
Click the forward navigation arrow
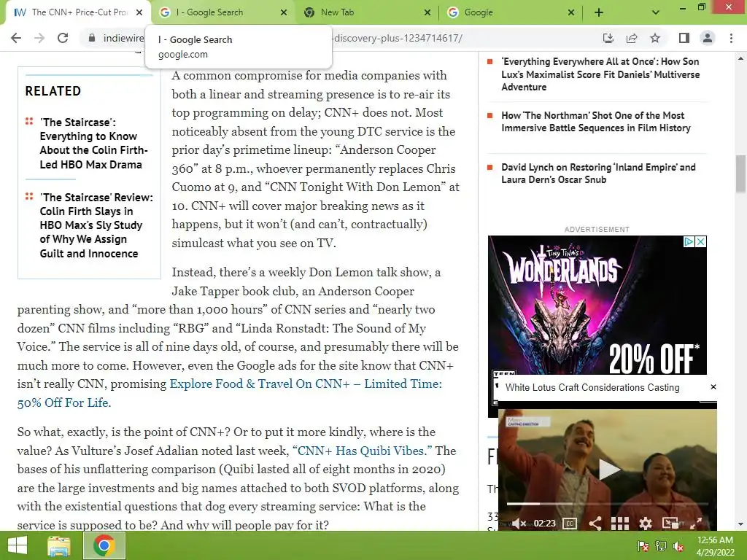click(x=39, y=38)
